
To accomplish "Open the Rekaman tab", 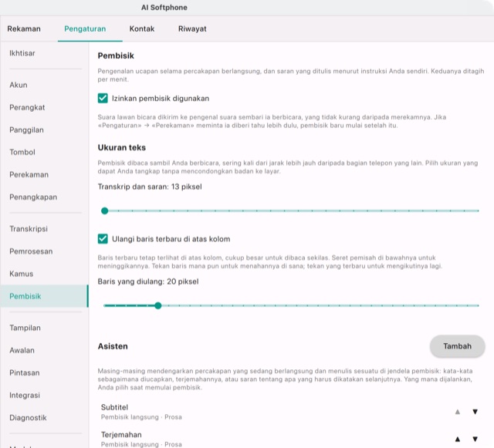I will click(24, 29).
